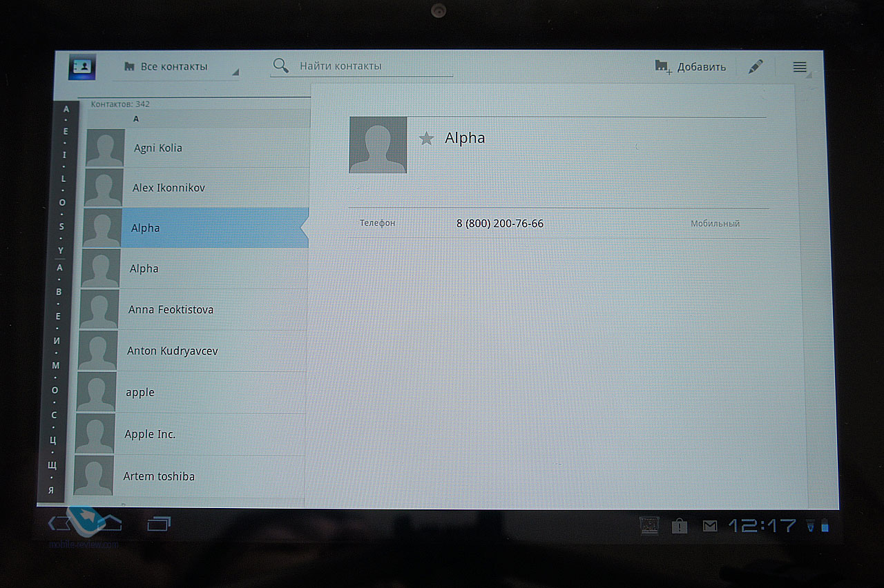The height and width of the screenshot is (588, 884).
Task: Jump to letter Щ in the index
Action: pos(52,465)
